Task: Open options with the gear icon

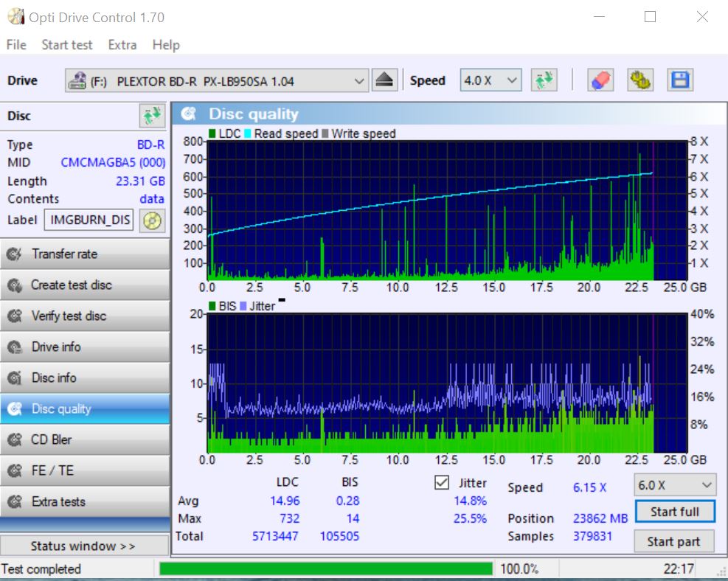Action: [x=640, y=80]
